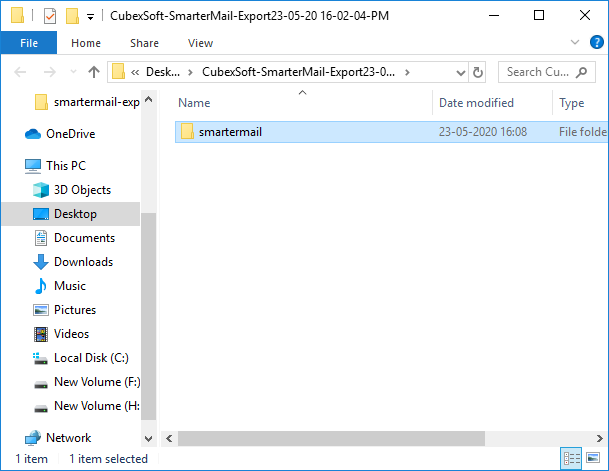This screenshot has width=609, height=471.
Task: Switch to Details view in status bar
Action: [571, 459]
